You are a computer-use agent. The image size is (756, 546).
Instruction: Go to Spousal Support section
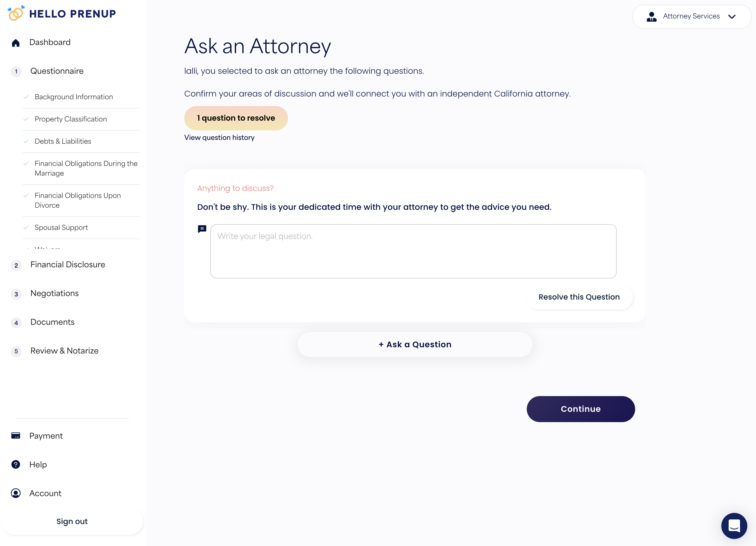pyautogui.click(x=61, y=227)
